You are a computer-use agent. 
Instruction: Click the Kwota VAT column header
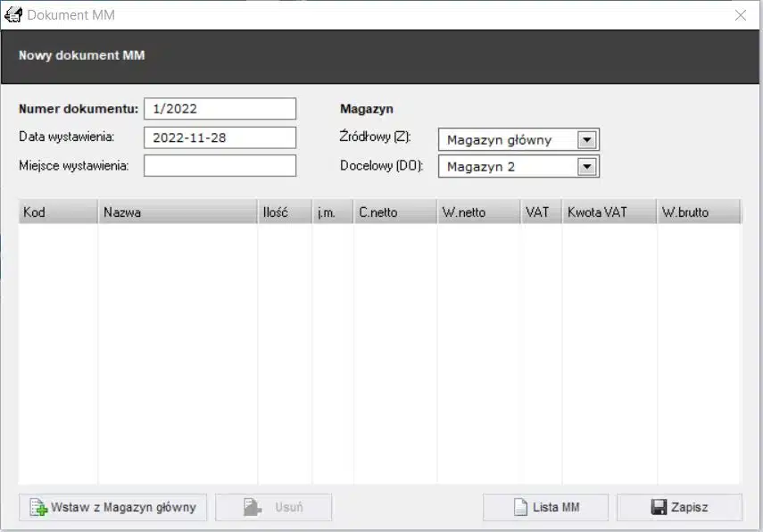(x=608, y=212)
